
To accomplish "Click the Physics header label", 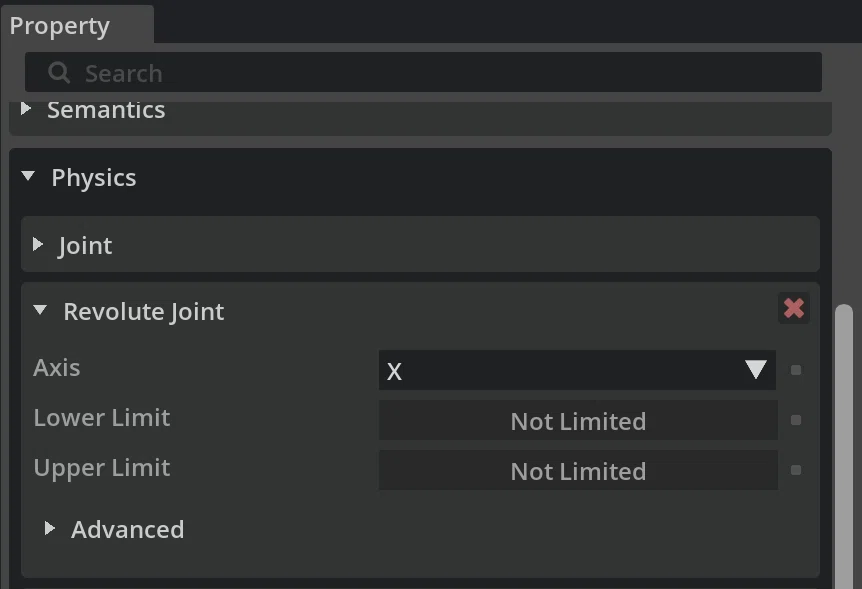I will pos(93,178).
